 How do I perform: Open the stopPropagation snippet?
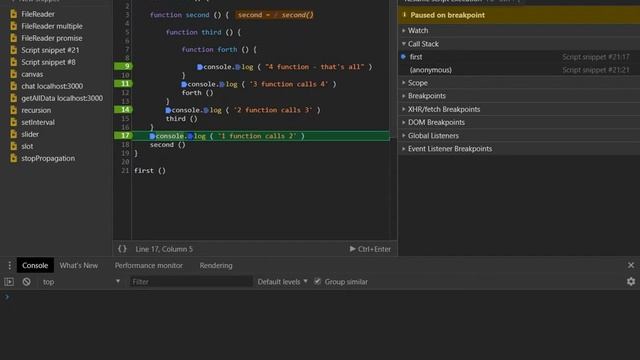(x=48, y=158)
